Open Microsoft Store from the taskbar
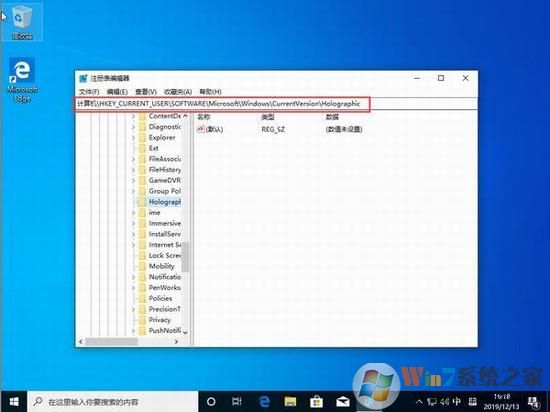The width and height of the screenshot is (550, 412). [x=316, y=401]
